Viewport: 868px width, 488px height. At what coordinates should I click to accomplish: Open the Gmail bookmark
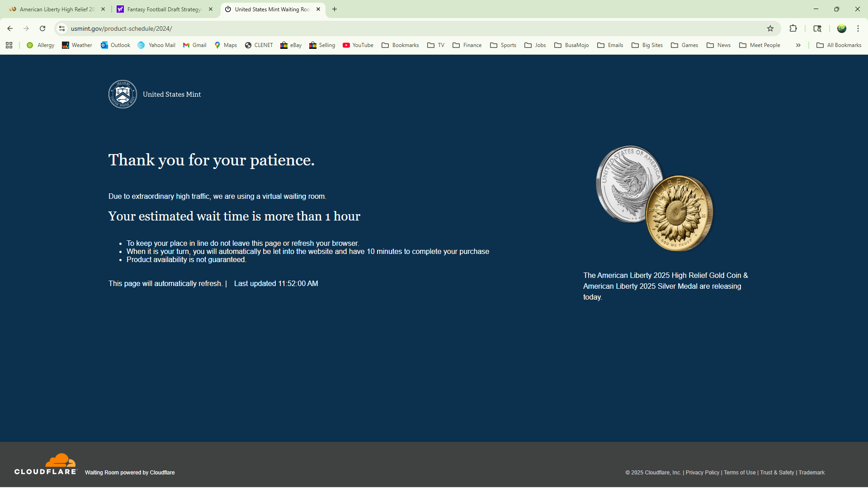194,45
